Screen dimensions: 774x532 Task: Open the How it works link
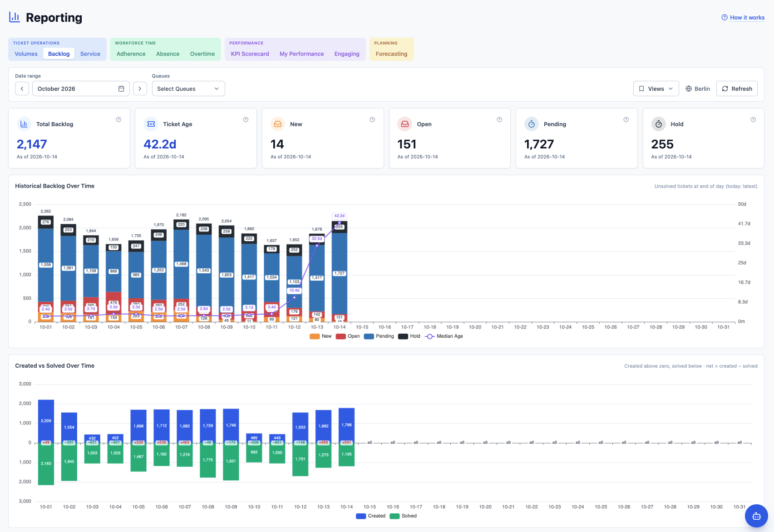tap(743, 18)
